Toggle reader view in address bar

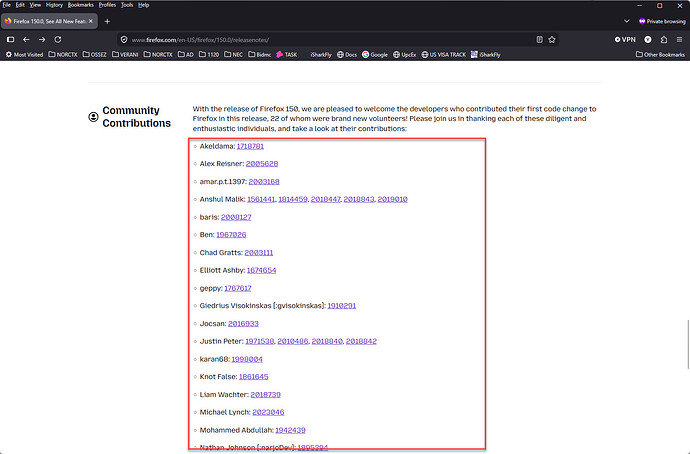(540, 40)
